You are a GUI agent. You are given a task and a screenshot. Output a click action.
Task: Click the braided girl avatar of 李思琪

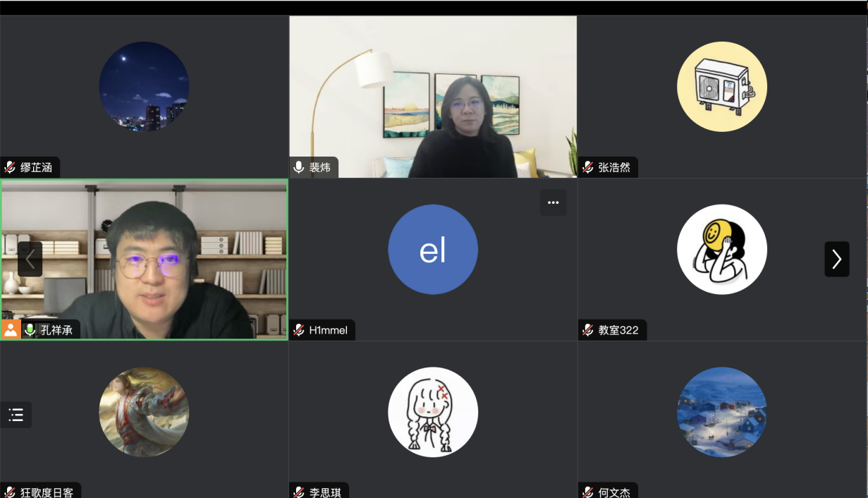click(x=433, y=412)
